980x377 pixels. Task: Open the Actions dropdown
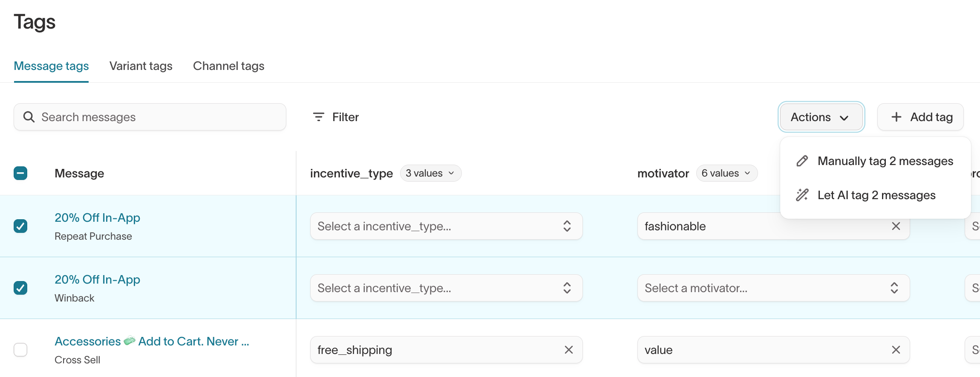click(821, 117)
